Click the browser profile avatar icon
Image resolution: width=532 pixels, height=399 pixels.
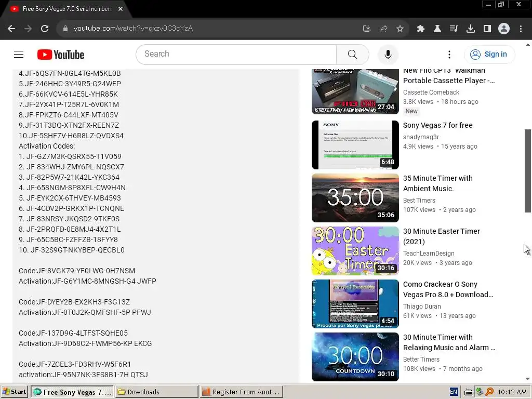(504, 29)
